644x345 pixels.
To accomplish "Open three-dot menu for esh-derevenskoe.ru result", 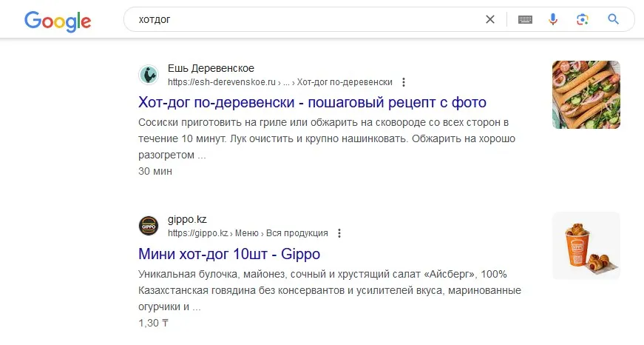I will (404, 82).
